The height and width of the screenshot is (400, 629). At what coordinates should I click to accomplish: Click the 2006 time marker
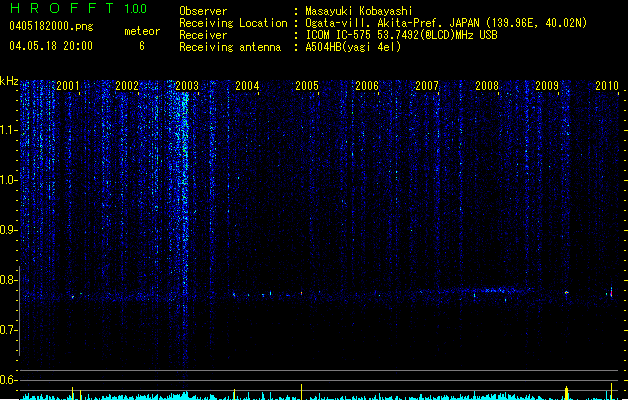tap(367, 85)
